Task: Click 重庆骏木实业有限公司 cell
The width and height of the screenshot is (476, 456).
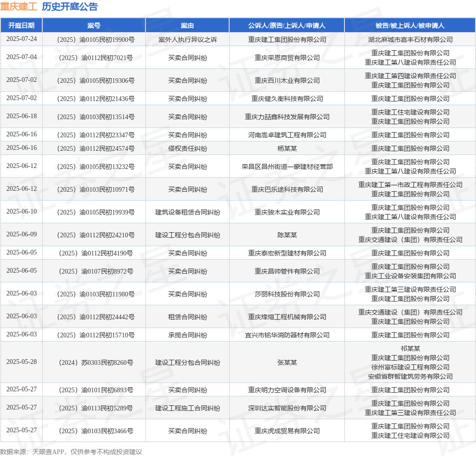Action: coord(287,212)
